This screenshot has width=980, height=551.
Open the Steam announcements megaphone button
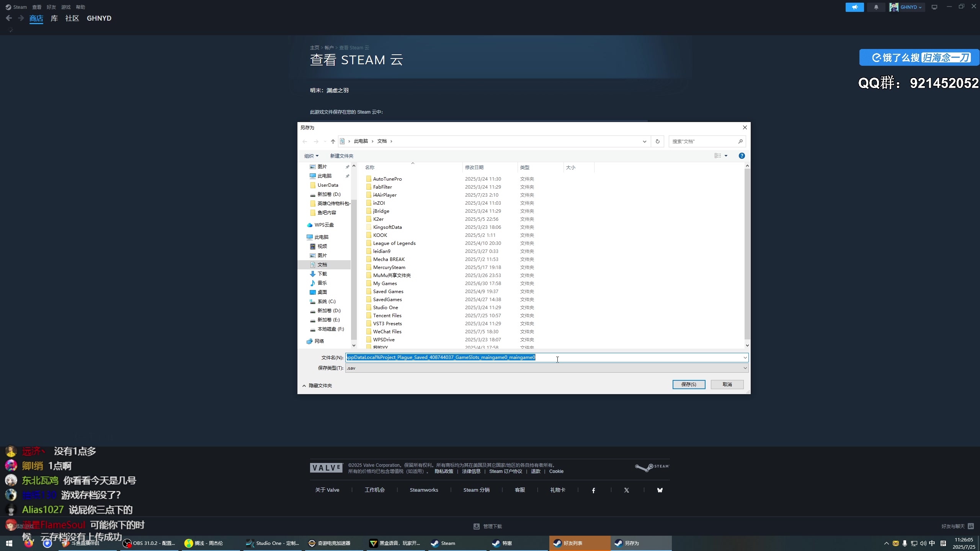(854, 7)
